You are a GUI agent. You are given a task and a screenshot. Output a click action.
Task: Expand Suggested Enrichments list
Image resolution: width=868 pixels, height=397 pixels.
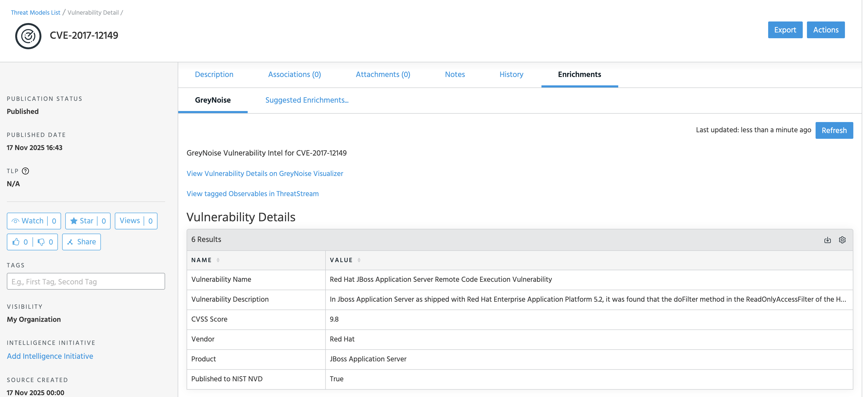[x=307, y=100]
